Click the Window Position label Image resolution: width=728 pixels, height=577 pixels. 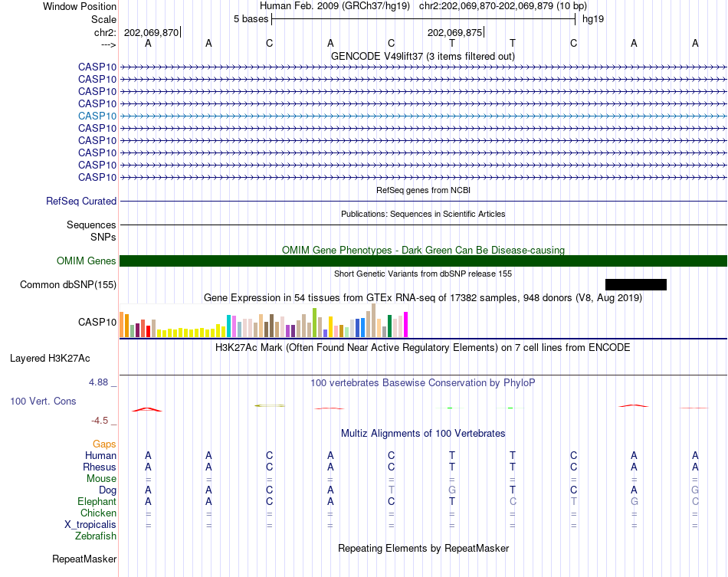coord(80,6)
